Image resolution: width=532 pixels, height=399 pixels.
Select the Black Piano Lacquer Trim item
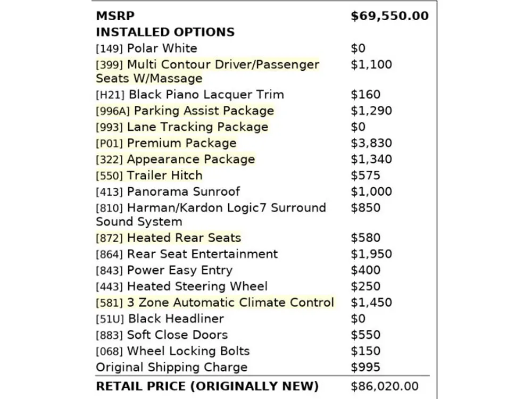click(x=190, y=95)
